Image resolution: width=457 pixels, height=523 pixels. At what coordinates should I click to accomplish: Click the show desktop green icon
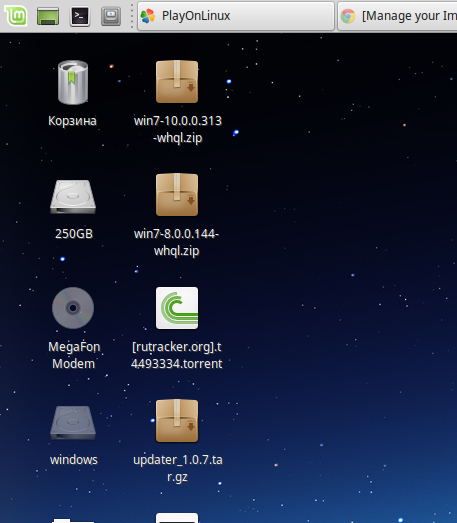[48, 16]
